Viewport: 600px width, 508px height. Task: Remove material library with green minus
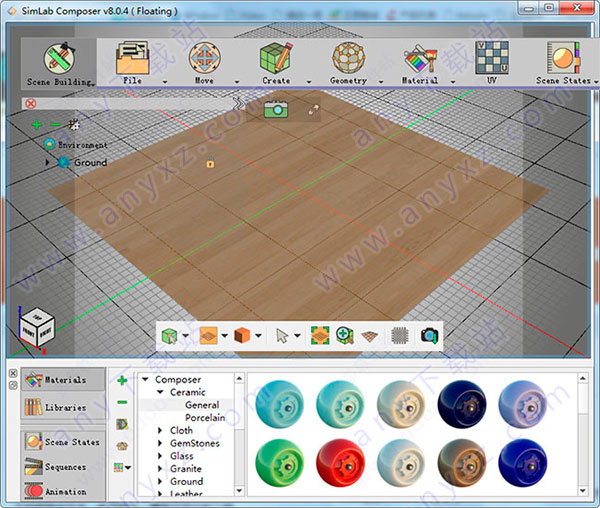tap(122, 402)
